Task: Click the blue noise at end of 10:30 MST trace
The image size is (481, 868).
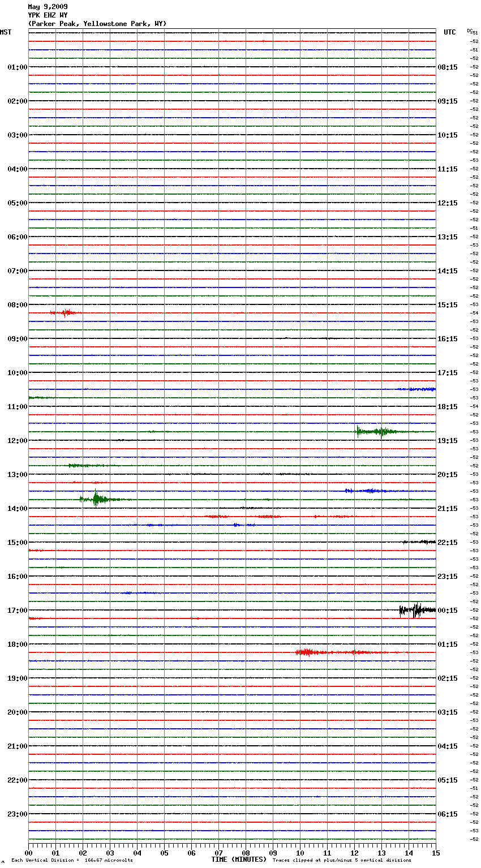Action: [416, 389]
